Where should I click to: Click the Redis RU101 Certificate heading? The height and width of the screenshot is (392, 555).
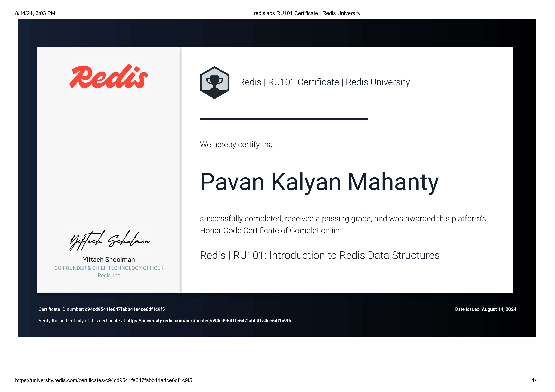click(324, 82)
